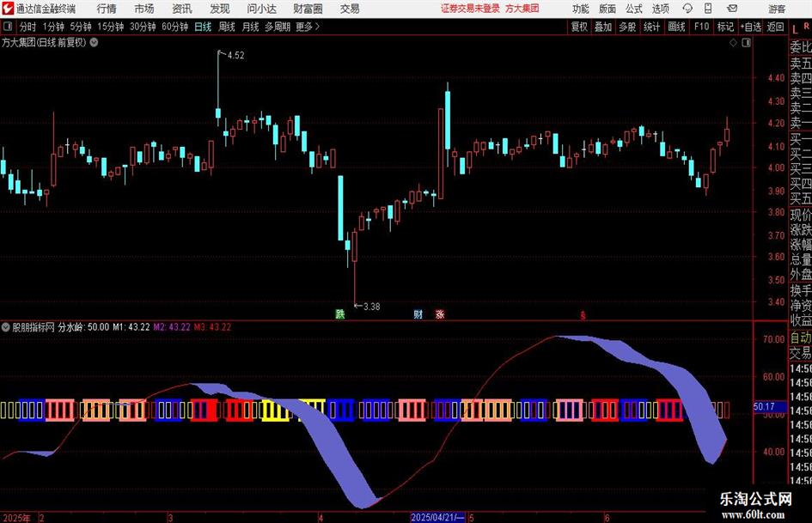
Task: Click the Tongdaxin red logo icon
Action: click(x=7, y=9)
